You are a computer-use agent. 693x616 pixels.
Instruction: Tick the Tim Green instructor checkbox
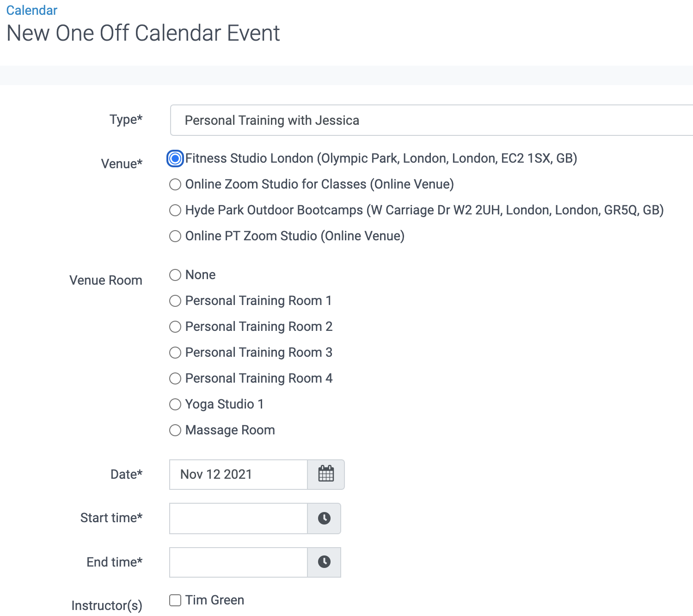tap(175, 600)
